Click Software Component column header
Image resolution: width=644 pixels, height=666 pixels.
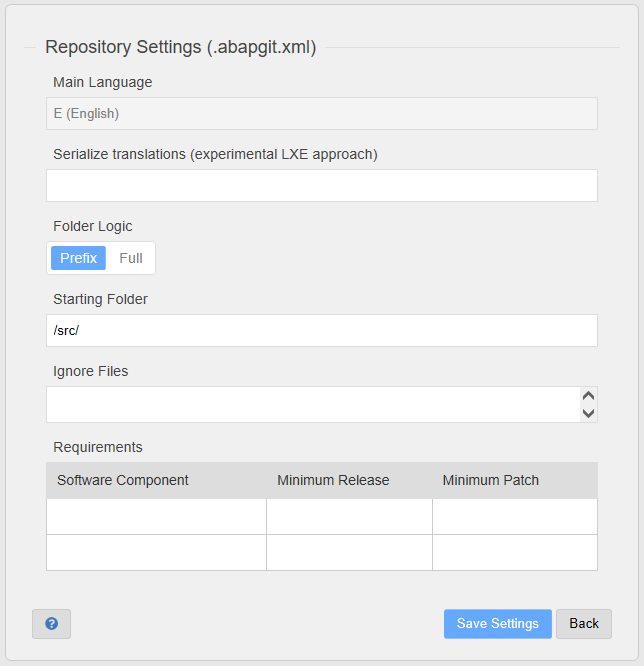tap(123, 480)
